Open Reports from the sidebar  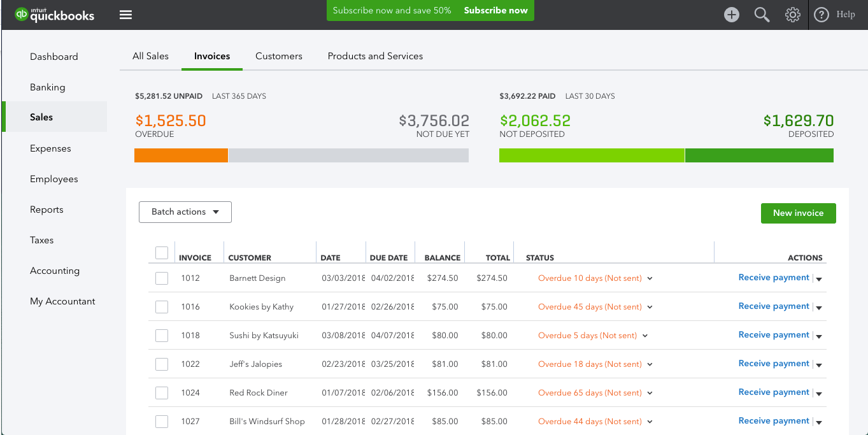(46, 209)
